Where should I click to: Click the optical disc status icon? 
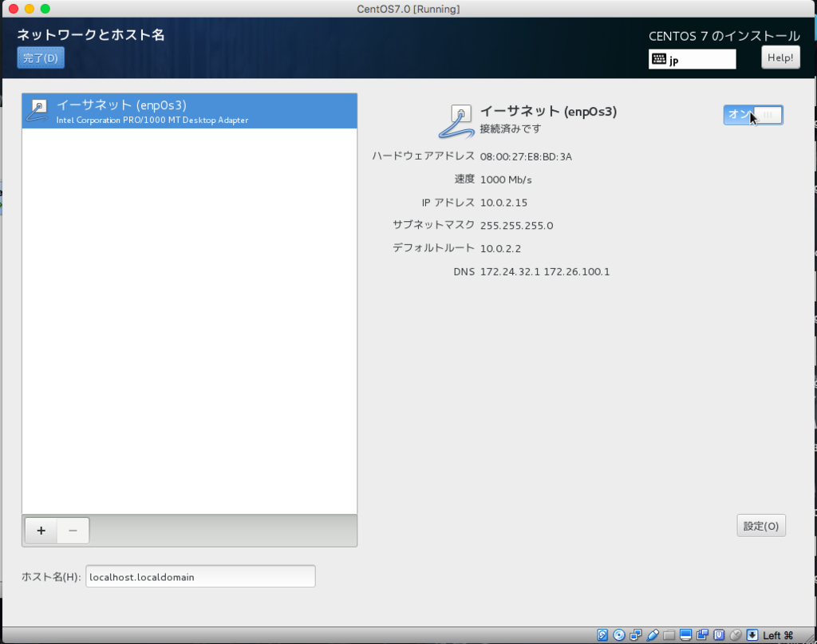619,634
